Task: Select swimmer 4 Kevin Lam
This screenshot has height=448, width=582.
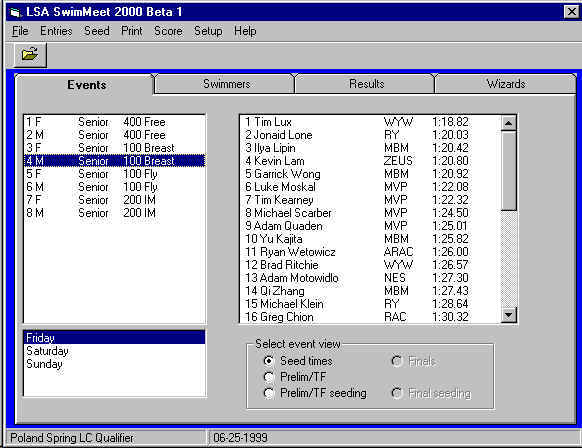Action: tap(370, 161)
